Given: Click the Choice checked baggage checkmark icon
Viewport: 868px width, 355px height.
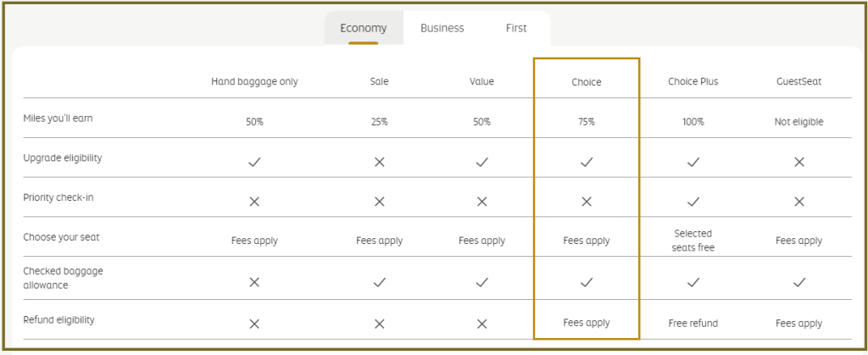Looking at the screenshot, I should point(587,282).
